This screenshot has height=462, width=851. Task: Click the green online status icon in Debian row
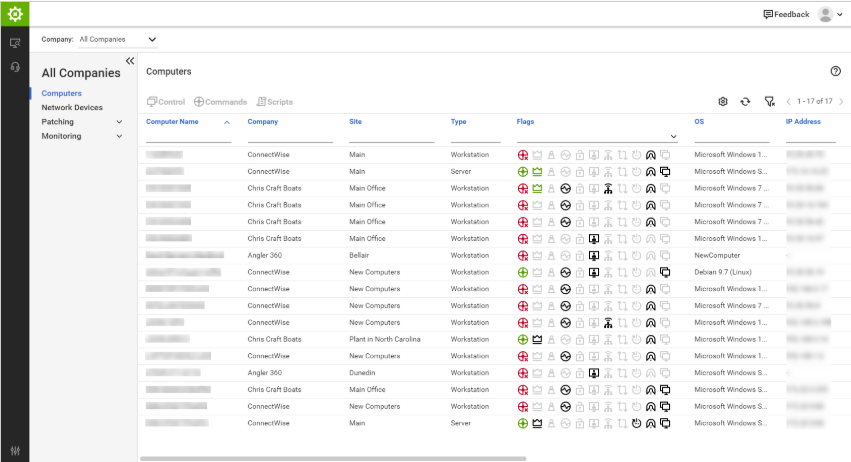click(523, 272)
